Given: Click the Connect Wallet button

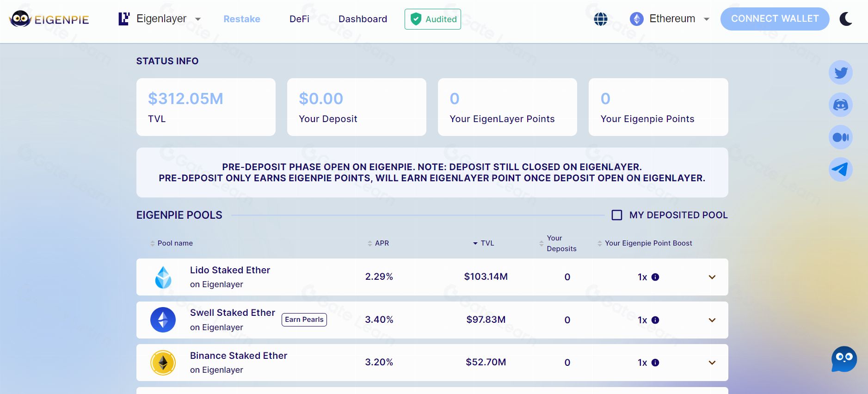Looking at the screenshot, I should click(775, 19).
